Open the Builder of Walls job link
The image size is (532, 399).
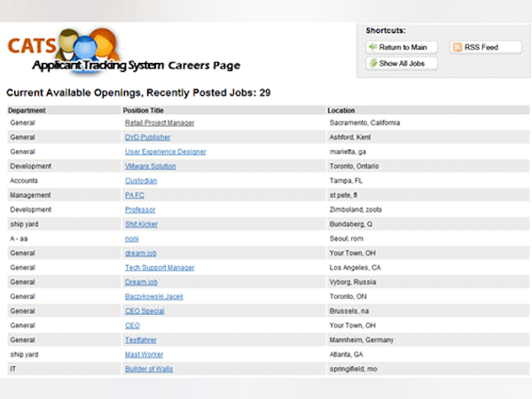(x=149, y=369)
